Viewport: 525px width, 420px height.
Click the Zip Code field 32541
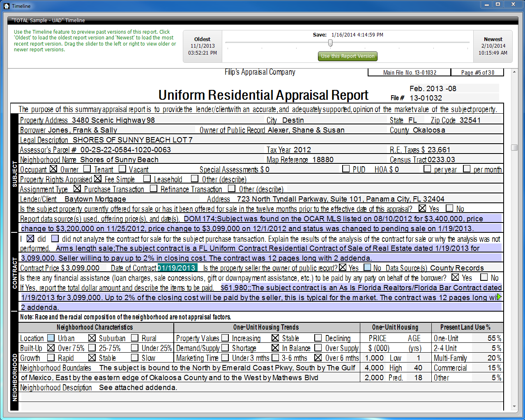coord(481,120)
